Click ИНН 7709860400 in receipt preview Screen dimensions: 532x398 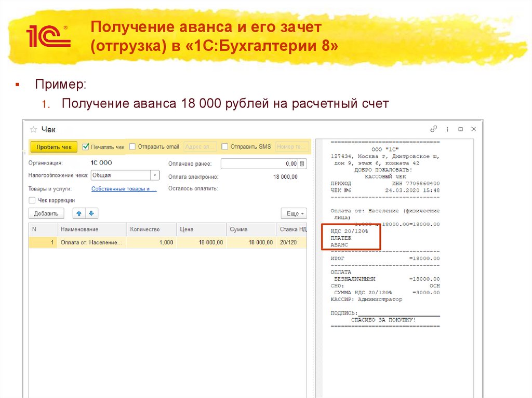click(x=416, y=183)
